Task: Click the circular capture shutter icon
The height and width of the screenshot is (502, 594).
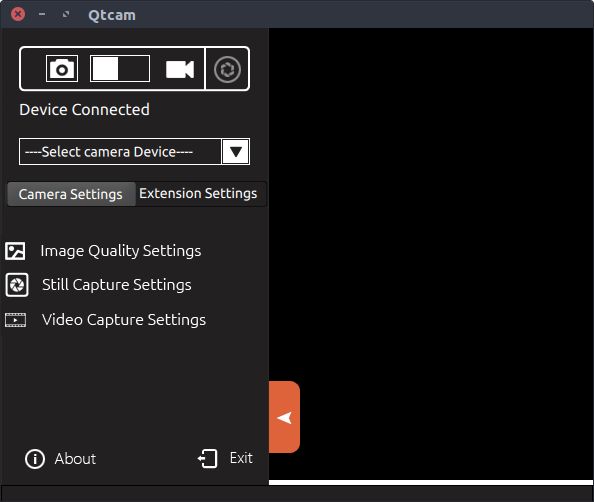Action: pos(227,69)
